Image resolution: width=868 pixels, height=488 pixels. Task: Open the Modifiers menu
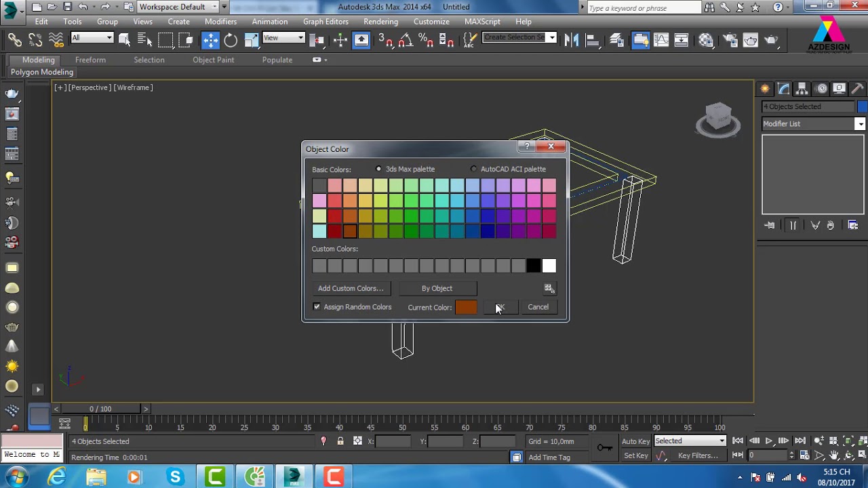[x=220, y=22]
